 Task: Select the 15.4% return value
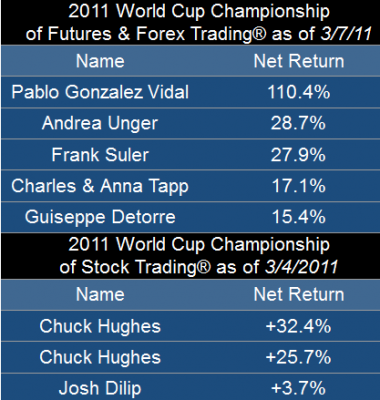tap(299, 217)
